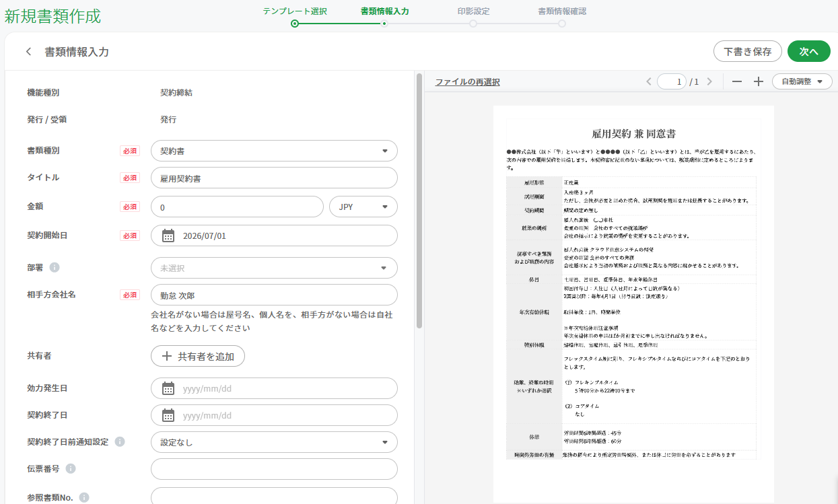
Task: Open calendar icon for 効力発生日
Action: pyautogui.click(x=168, y=388)
